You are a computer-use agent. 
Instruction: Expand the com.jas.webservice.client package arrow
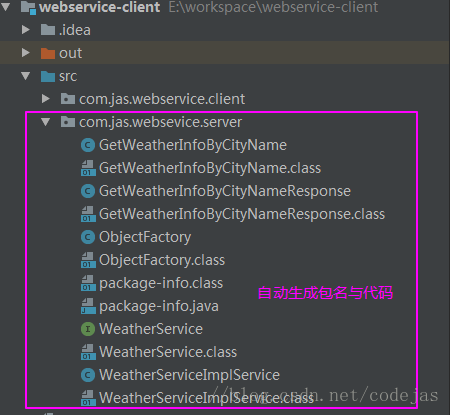click(46, 99)
